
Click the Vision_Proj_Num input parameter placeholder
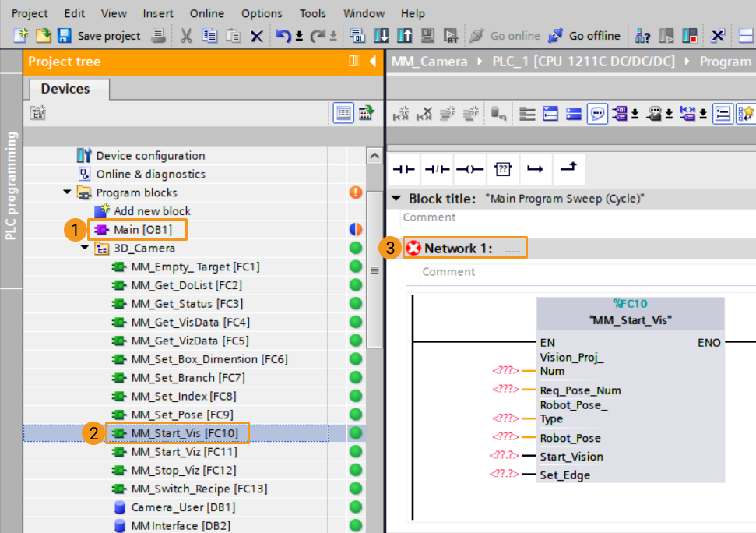click(506, 370)
